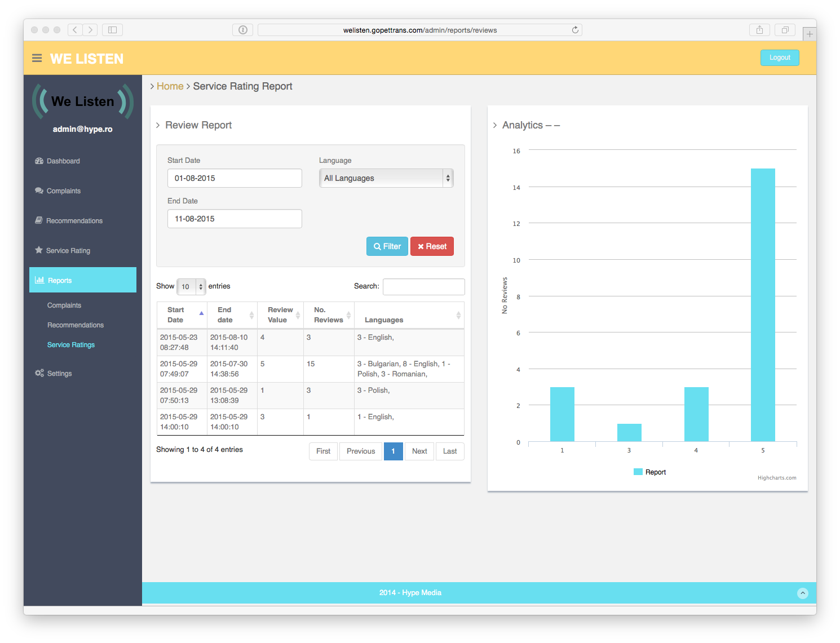Open Recommendations book icon in sidebar
This screenshot has height=643, width=840.
tap(39, 220)
